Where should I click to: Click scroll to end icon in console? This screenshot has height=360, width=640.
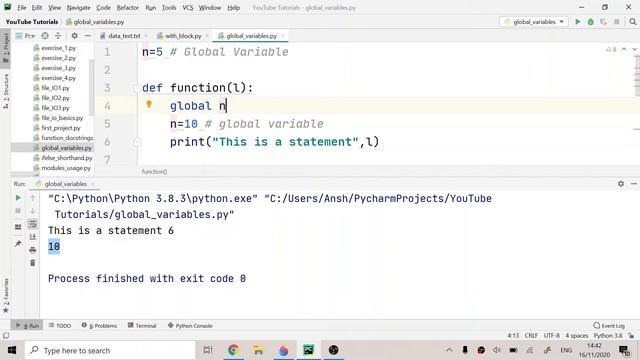pos(33,237)
